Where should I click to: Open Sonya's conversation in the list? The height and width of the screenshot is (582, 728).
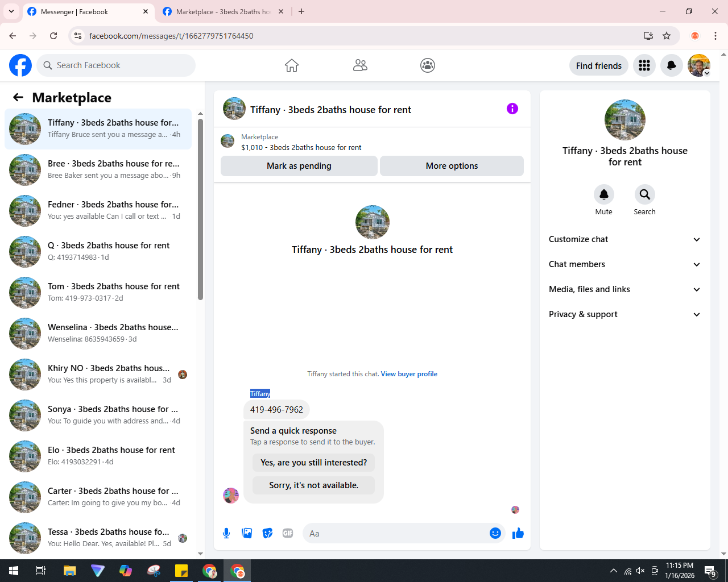click(x=98, y=415)
